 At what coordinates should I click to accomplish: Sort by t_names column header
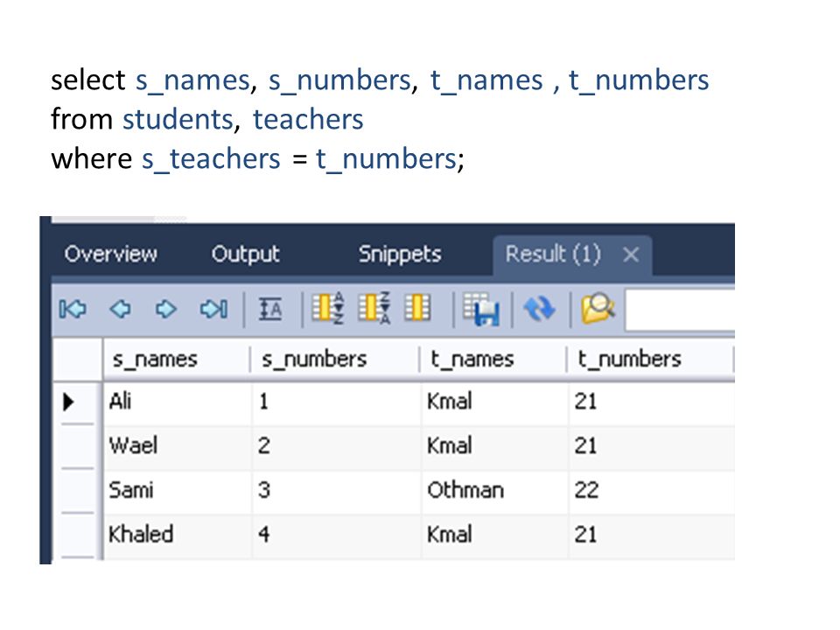[493, 360]
